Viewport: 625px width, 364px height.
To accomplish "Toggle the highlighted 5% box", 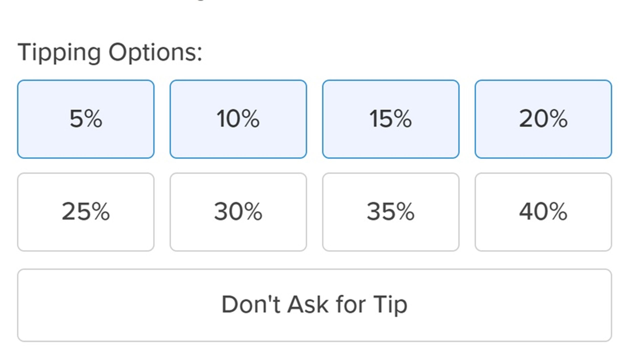I will pyautogui.click(x=85, y=119).
